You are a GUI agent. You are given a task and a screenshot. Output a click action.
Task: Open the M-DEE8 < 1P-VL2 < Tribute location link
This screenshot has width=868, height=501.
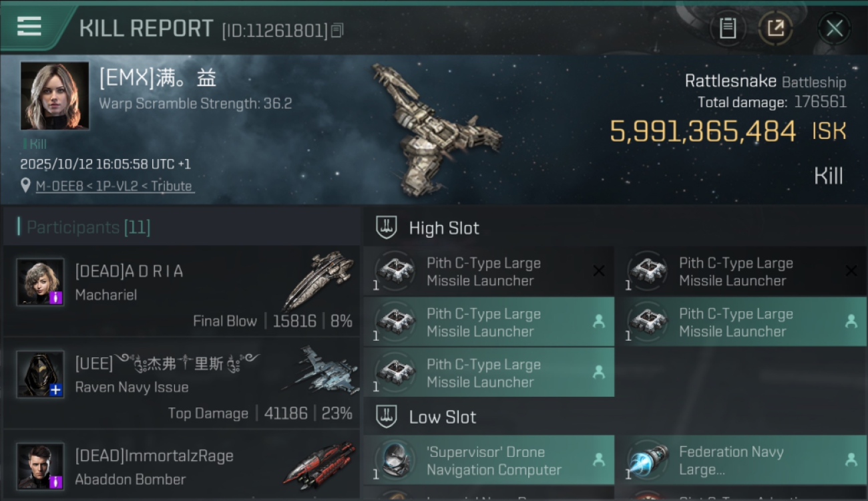115,186
